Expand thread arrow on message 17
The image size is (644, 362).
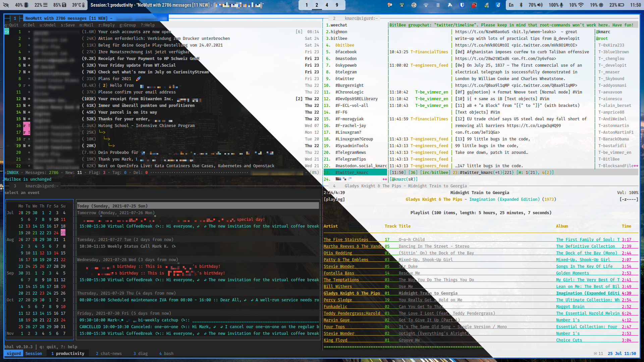coord(102,132)
